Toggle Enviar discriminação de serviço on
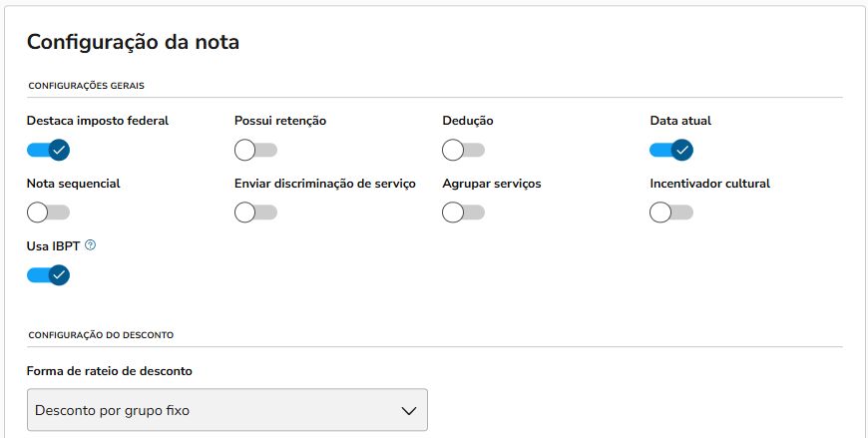The height and width of the screenshot is (438, 868). click(255, 212)
